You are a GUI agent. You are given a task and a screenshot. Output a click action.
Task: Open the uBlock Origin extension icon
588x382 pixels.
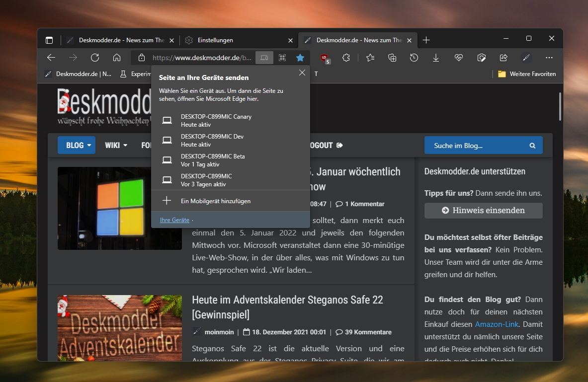point(325,58)
